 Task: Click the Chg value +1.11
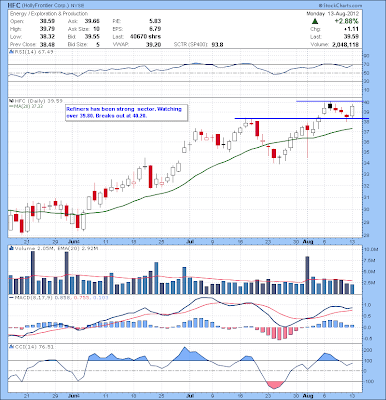coord(352,29)
